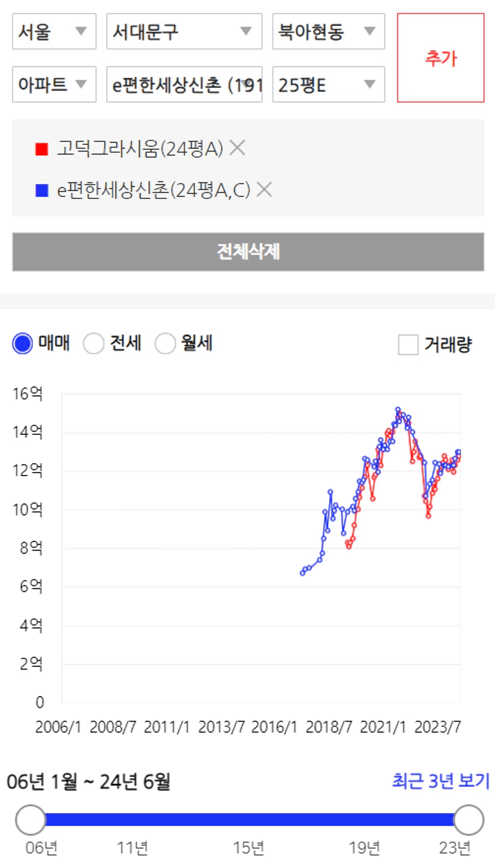
Task: Click the 추가 button
Action: (441, 58)
